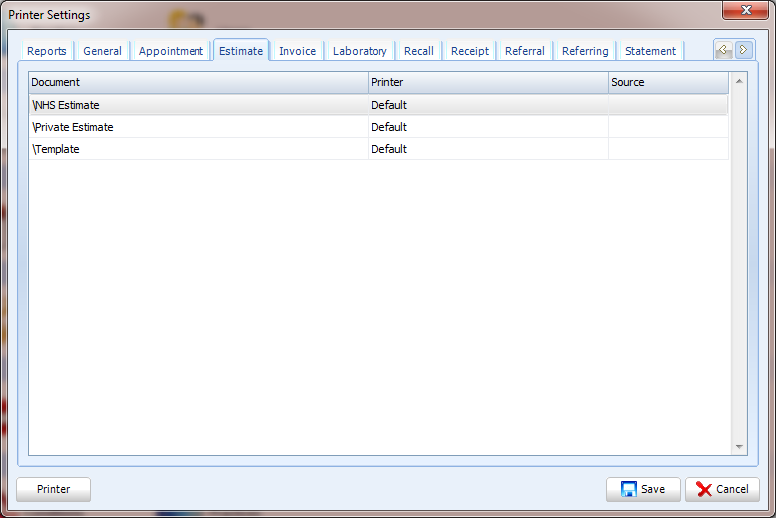The height and width of the screenshot is (518, 776).
Task: Open the Printer button
Action: (x=53, y=489)
